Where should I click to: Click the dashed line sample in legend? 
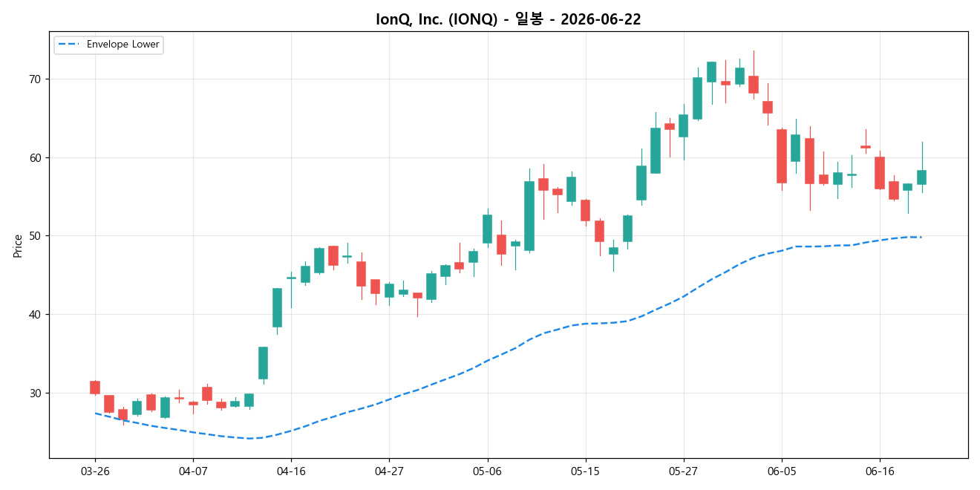click(x=69, y=45)
